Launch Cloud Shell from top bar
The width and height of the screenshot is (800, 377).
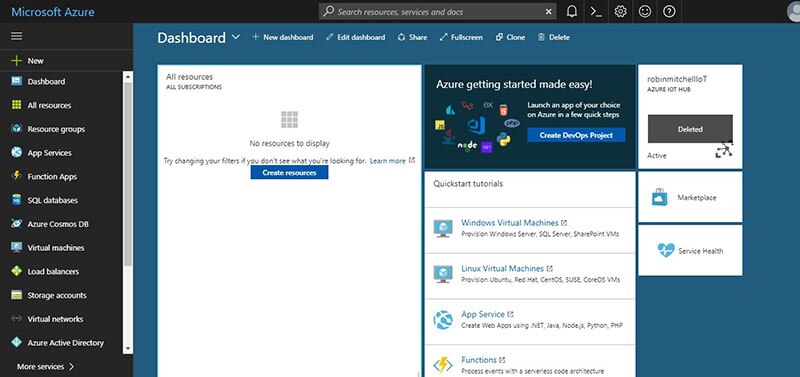[596, 12]
